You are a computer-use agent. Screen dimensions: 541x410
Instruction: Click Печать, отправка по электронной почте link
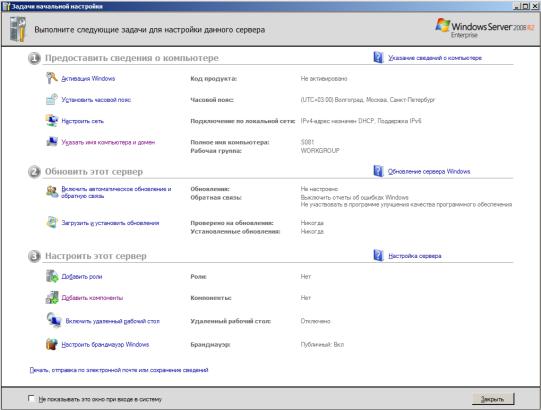[x=119, y=370]
